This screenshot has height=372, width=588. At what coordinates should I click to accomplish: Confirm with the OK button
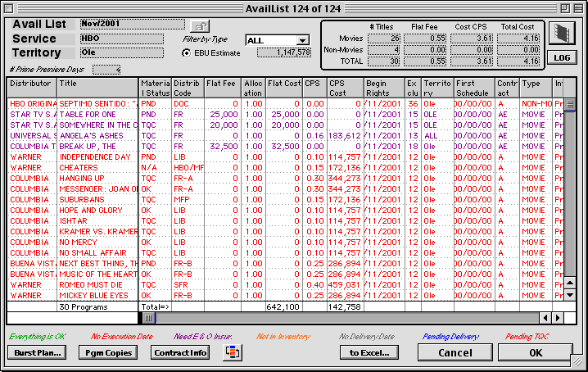point(536,353)
